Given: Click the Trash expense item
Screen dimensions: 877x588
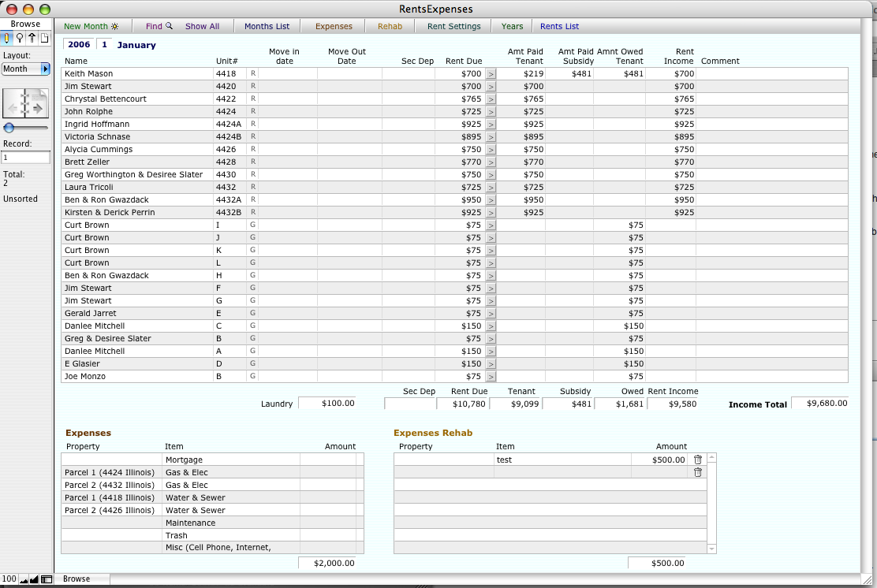Looking at the screenshot, I should [231, 535].
